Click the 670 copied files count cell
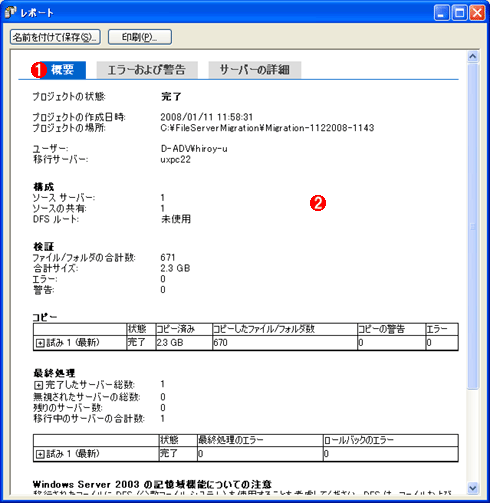This screenshot has width=490, height=503. [284, 343]
